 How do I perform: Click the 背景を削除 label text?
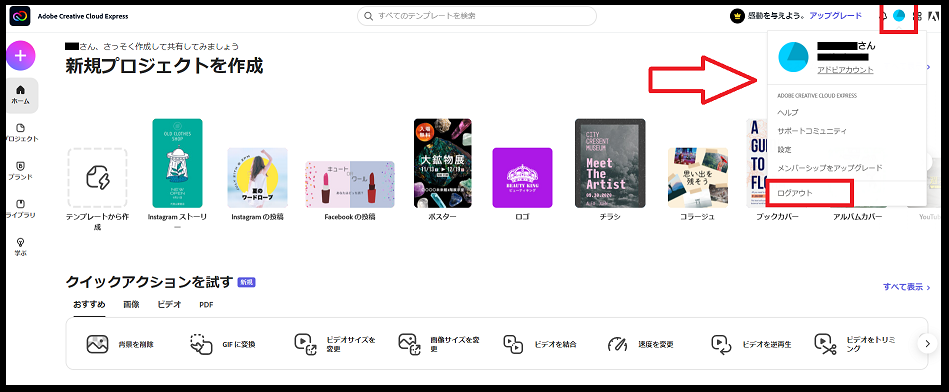click(137, 344)
